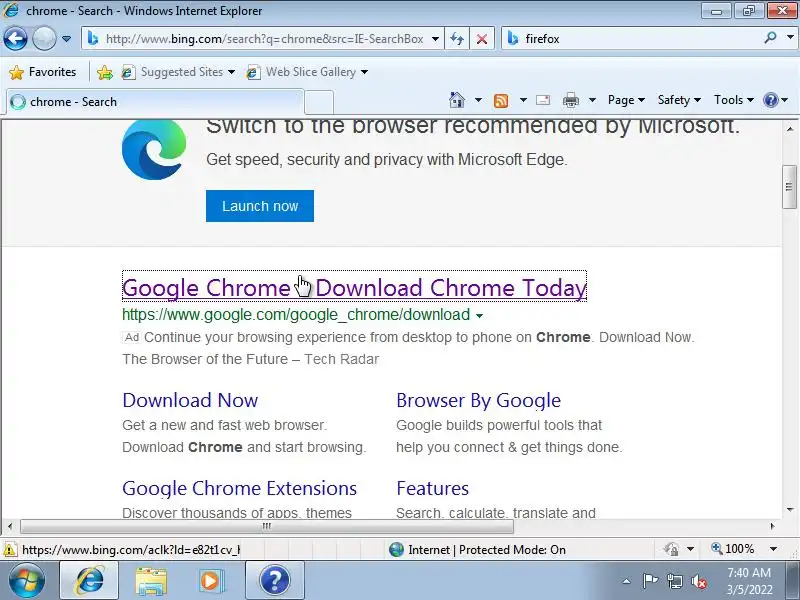Click the muted volume tray icon

(x=699, y=581)
